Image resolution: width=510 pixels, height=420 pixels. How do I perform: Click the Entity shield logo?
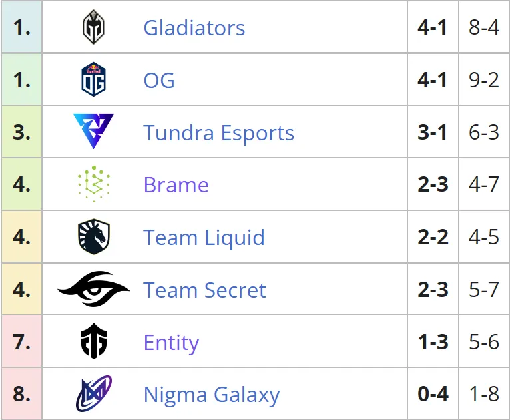point(94,341)
